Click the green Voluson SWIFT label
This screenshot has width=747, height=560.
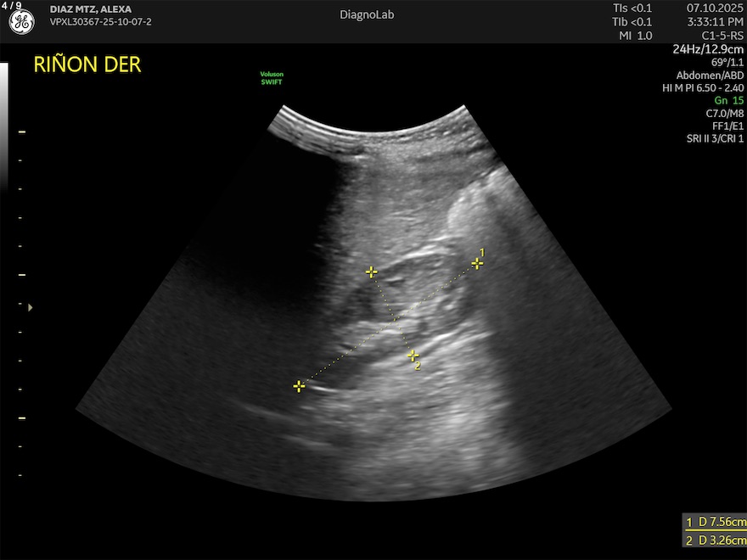pyautogui.click(x=272, y=78)
